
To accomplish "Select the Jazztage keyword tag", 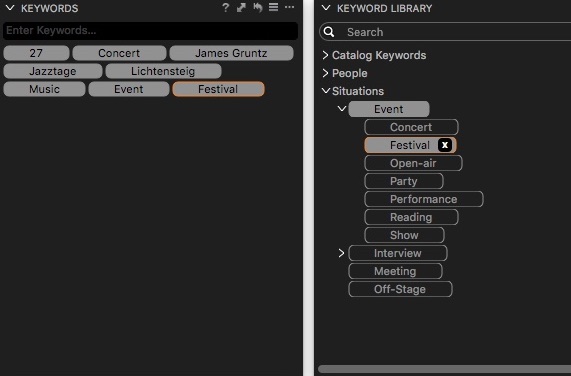I will click(53, 71).
